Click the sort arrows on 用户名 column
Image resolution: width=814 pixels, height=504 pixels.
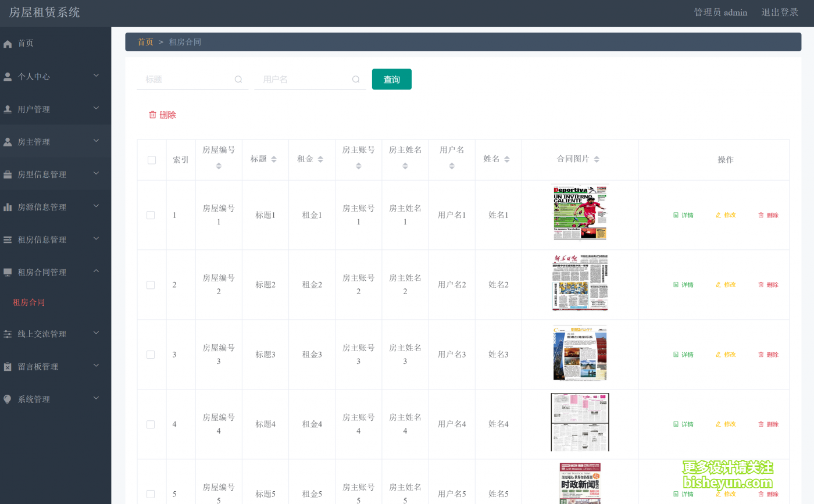point(452,166)
